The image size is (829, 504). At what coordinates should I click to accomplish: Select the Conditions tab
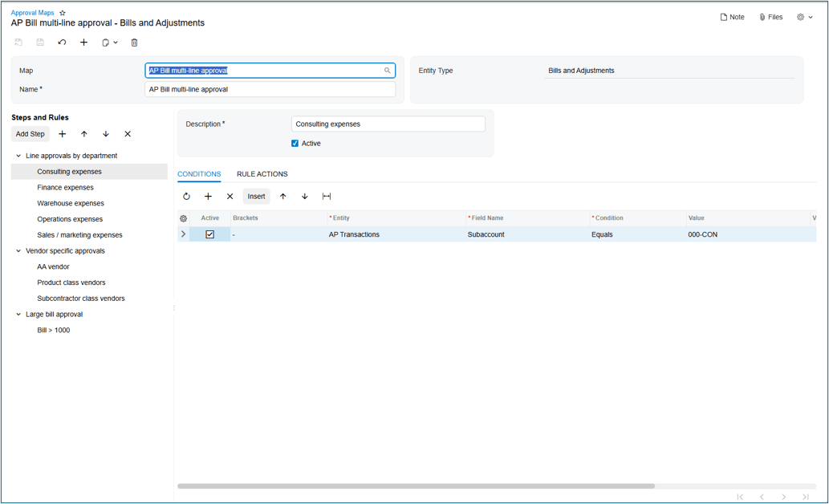[x=199, y=173]
